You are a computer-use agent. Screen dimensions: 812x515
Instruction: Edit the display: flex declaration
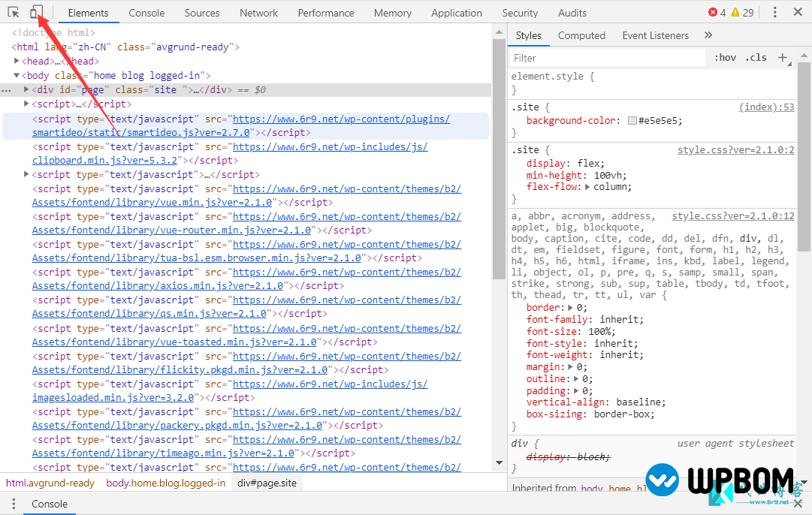[565, 164]
